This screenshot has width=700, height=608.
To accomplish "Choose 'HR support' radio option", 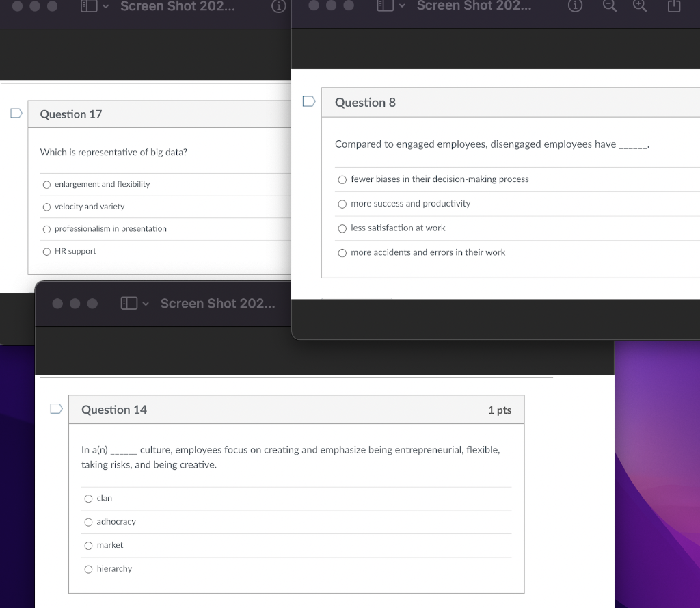I will coord(46,252).
